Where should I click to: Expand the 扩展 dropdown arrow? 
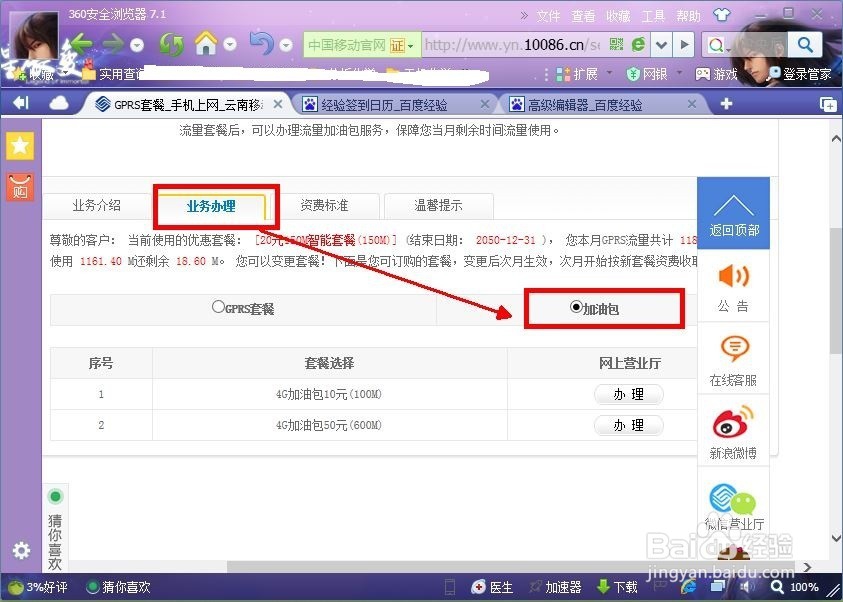(609, 73)
